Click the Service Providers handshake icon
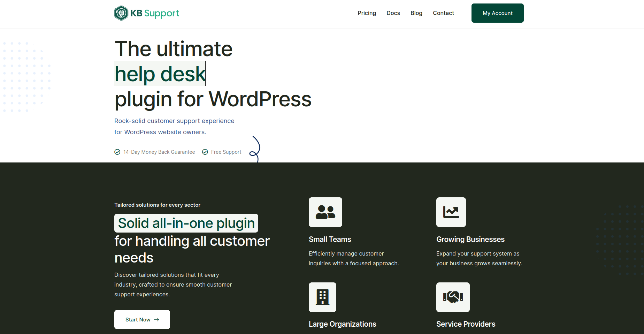Viewport: 644px width, 334px height. tap(453, 297)
